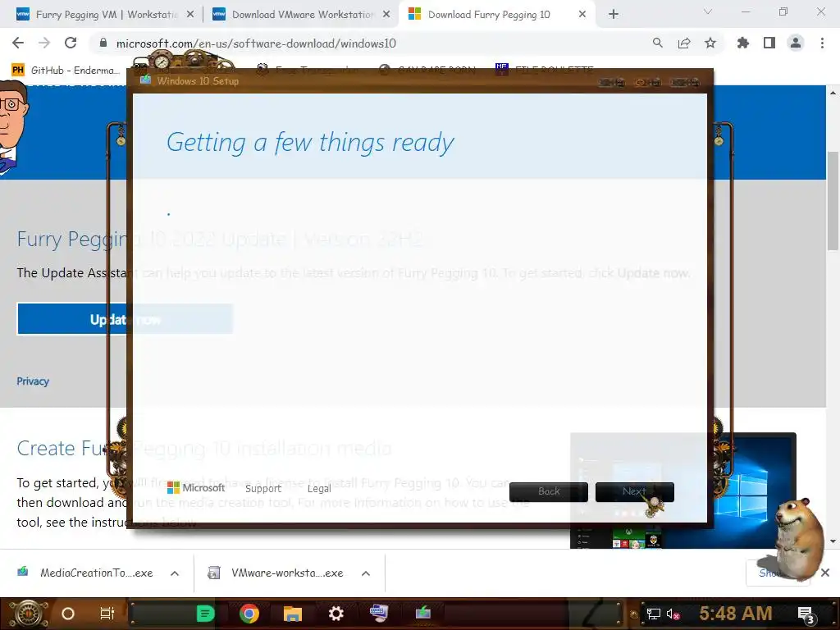This screenshot has height=630, width=840.
Task: Open FILE ROULETTE bookmark
Action: [545, 70]
